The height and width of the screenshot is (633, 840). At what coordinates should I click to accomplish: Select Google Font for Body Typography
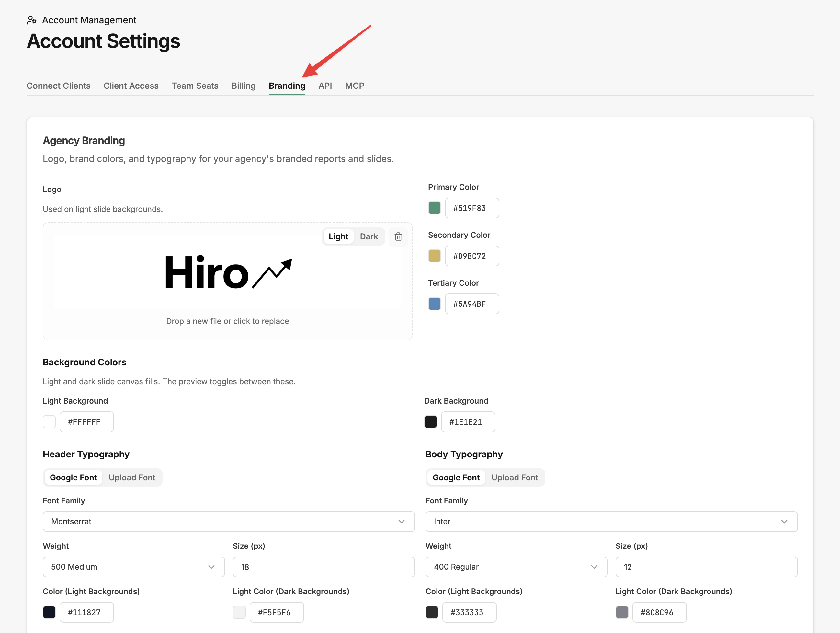(x=456, y=477)
